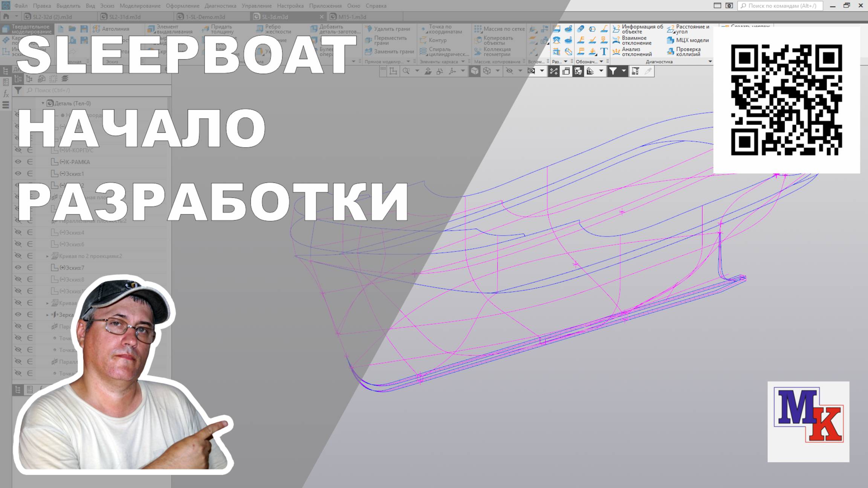Toggle visibility eye of Эскиз:7
The width and height of the screenshot is (868, 488).
point(18,268)
